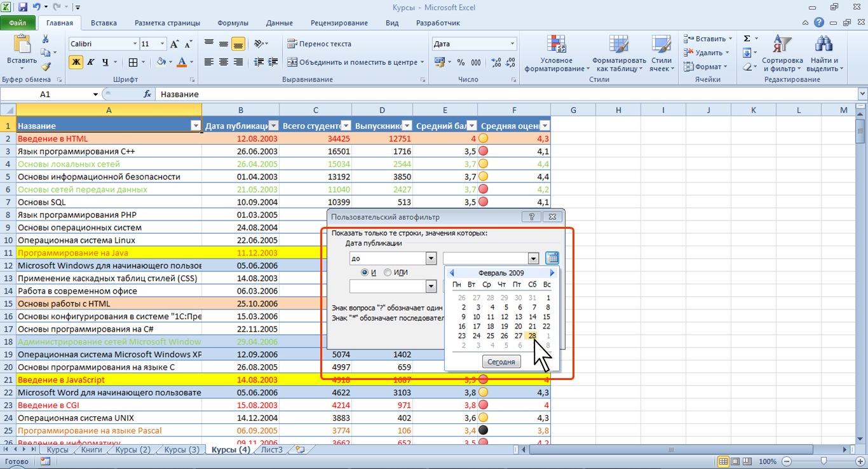Open the calendar date picker icon
The height and width of the screenshot is (469, 868).
[x=552, y=258]
